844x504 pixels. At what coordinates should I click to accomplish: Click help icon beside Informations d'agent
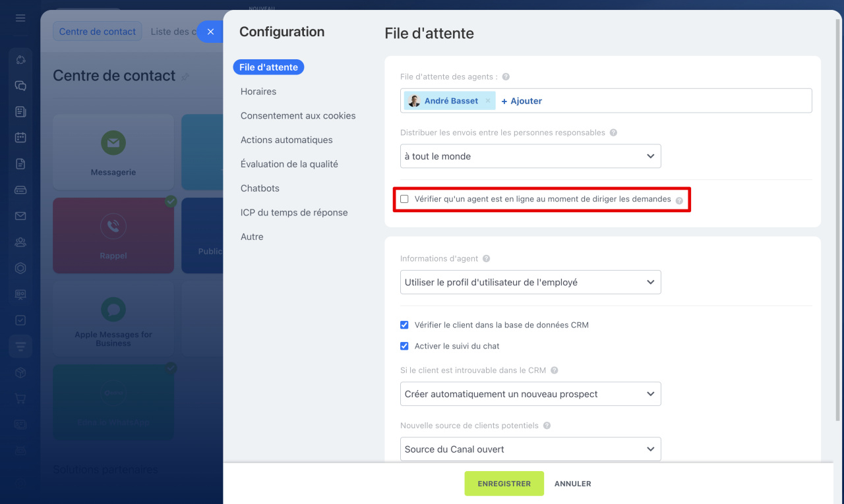coord(486,259)
